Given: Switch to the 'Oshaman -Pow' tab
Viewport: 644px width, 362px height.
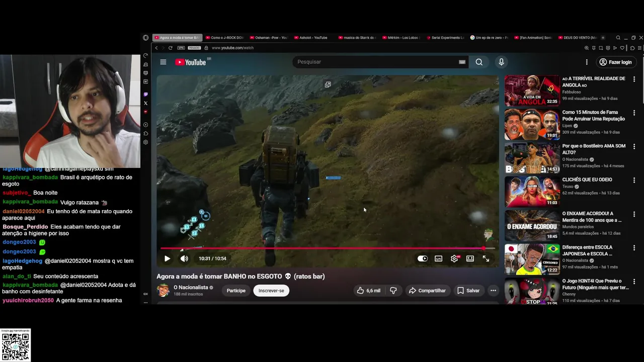Looking at the screenshot, I should 269,38.
